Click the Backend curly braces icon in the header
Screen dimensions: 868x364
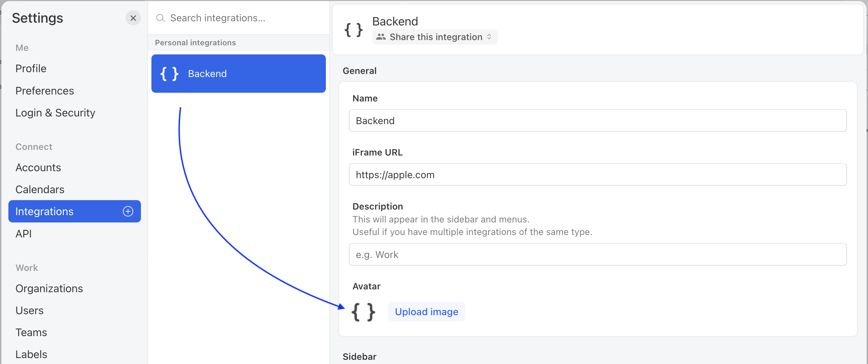coord(353,29)
